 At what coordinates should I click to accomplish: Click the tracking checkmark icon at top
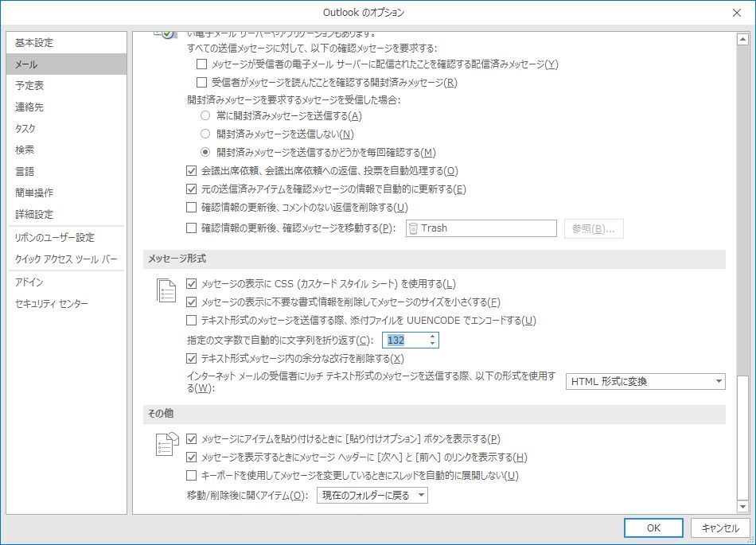click(x=166, y=33)
